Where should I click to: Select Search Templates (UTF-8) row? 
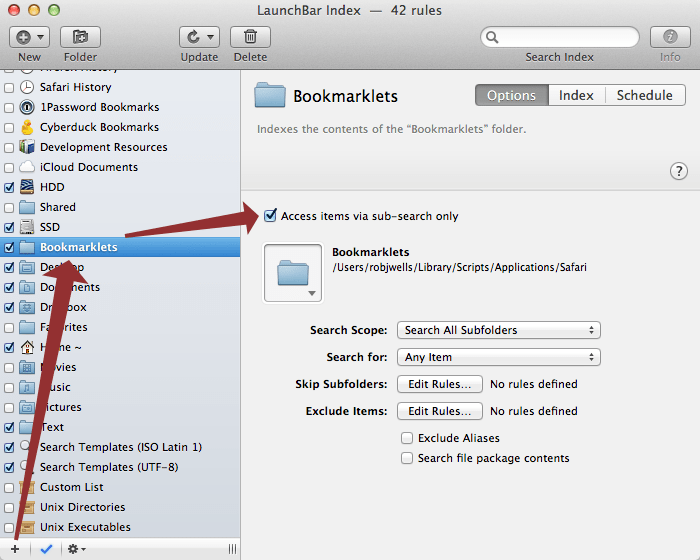tap(120, 467)
